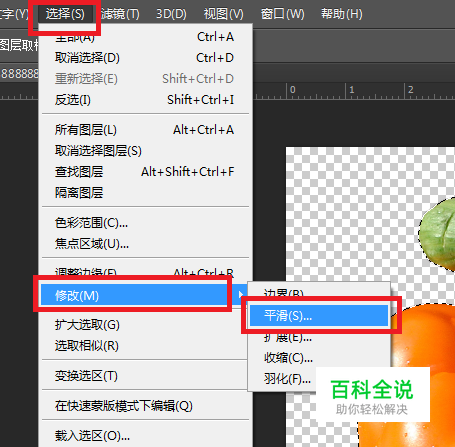
Task: Choose 羽化(F)... in the submenu
Action: 287,379
